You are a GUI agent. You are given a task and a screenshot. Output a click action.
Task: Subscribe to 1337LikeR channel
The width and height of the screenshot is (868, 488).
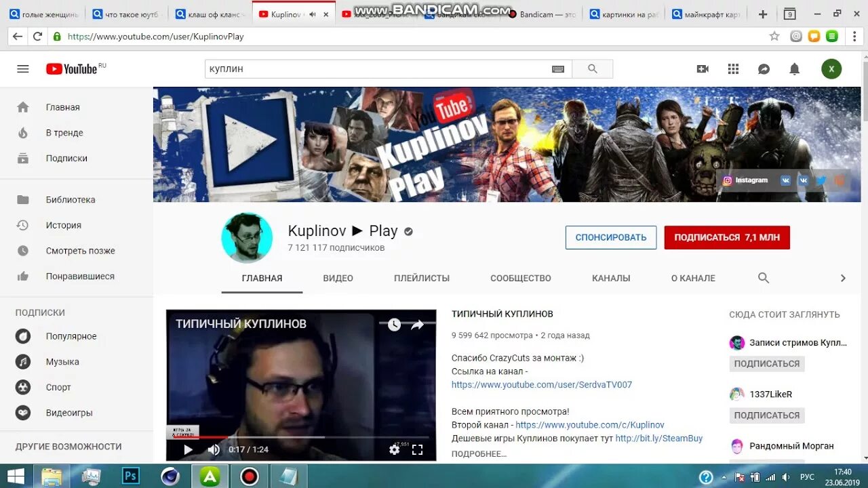[767, 415]
